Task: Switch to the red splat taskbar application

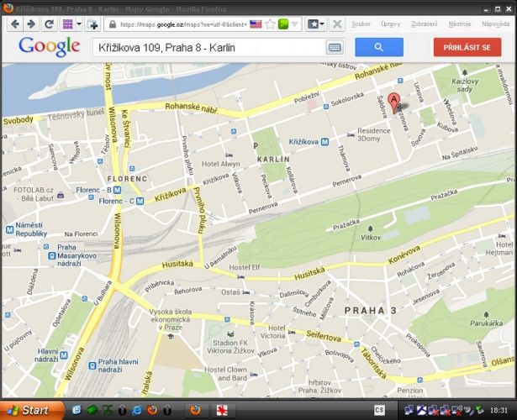Action: 222,410
